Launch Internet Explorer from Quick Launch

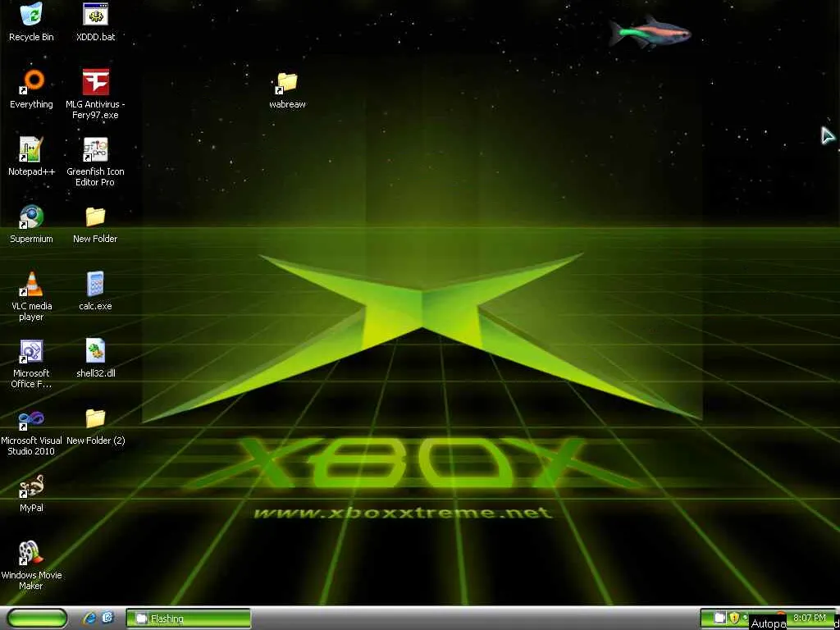pos(89,619)
